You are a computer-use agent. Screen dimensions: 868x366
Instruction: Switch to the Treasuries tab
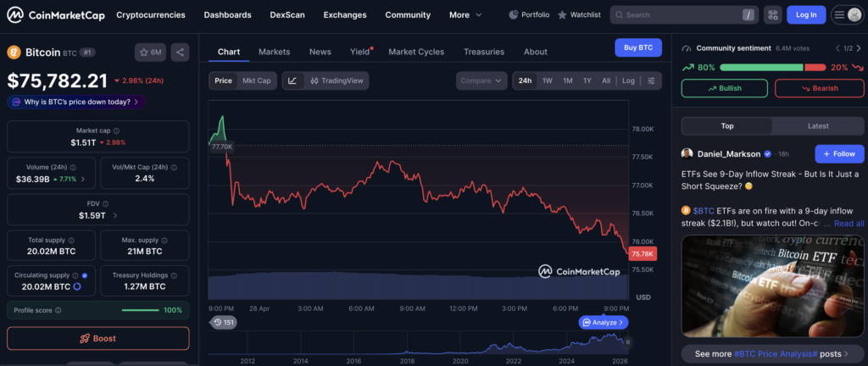click(484, 52)
